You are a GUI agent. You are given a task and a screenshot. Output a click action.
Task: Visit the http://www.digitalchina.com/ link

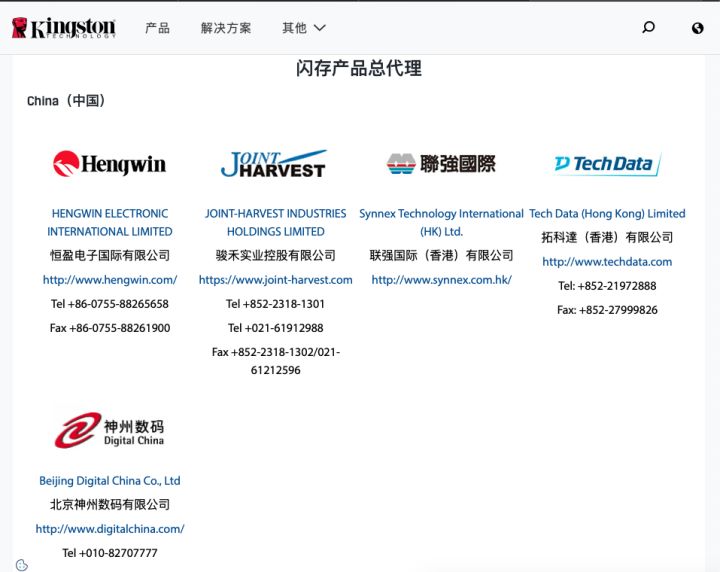point(110,529)
